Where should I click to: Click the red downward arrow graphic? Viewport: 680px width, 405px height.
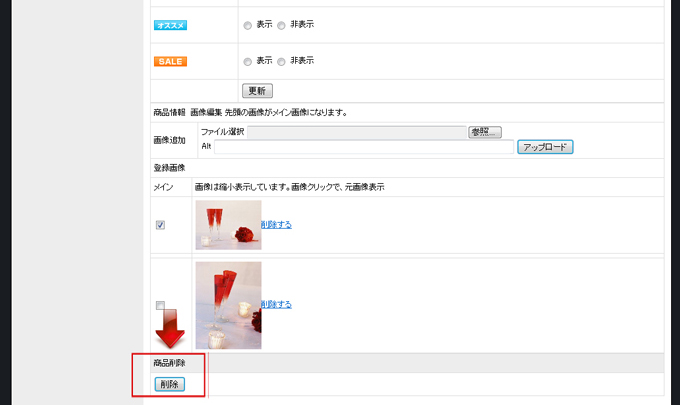[x=168, y=329]
